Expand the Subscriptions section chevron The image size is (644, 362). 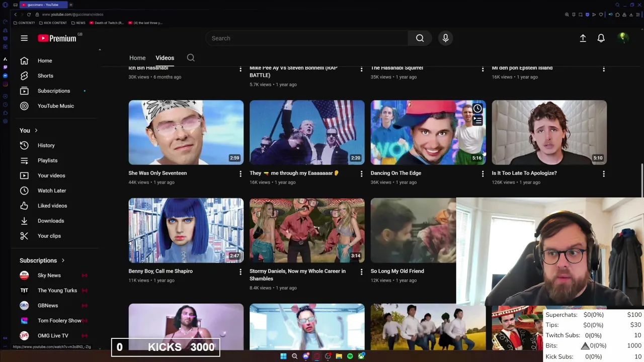(x=63, y=260)
